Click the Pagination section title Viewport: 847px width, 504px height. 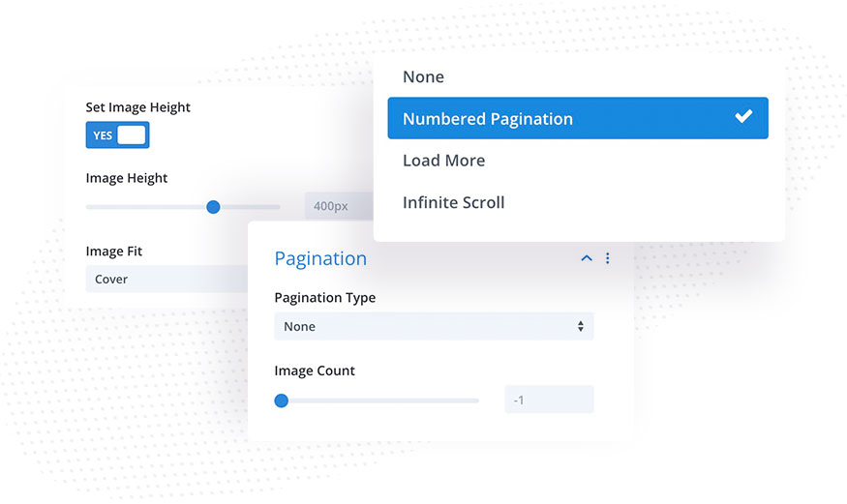click(320, 258)
